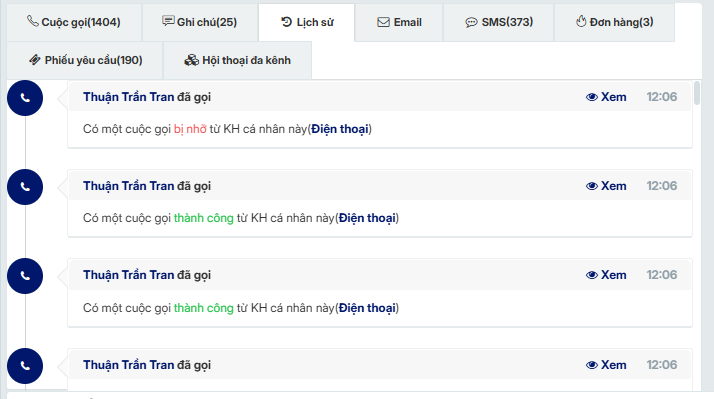Click phone icon of fourth call entry
The width and height of the screenshot is (714, 399).
click(25, 366)
